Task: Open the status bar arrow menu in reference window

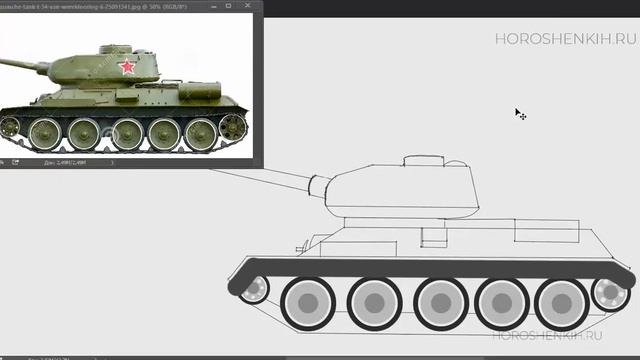Action: point(112,162)
